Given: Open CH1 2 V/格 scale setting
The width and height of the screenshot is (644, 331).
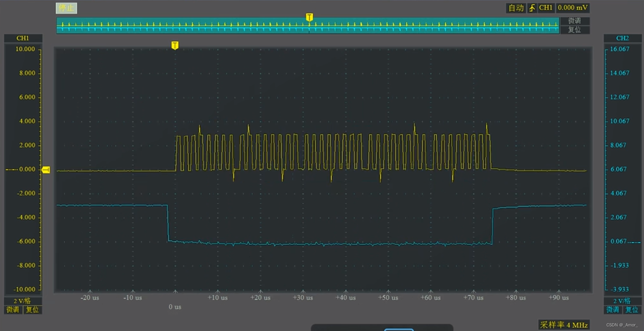Looking at the screenshot, I should click(x=22, y=301).
